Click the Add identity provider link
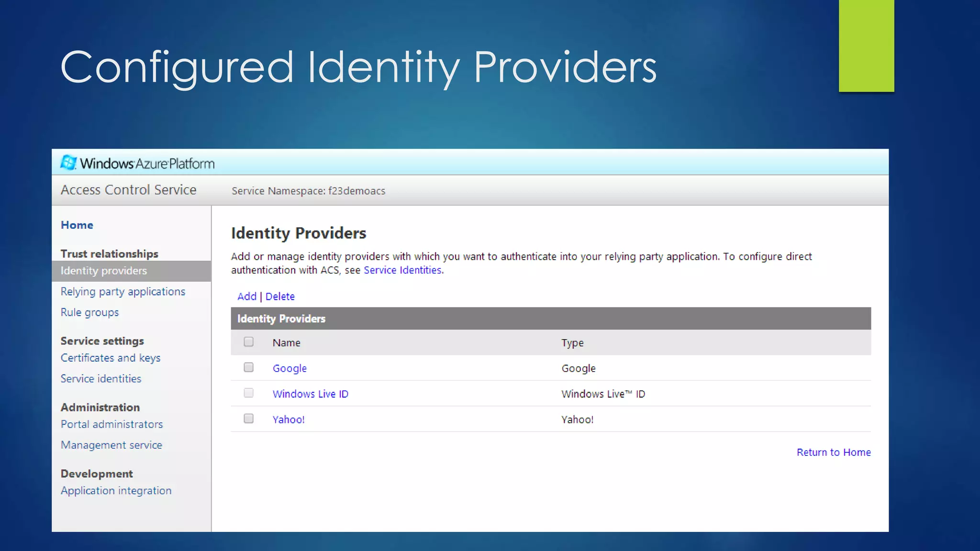The image size is (980, 551). [246, 296]
